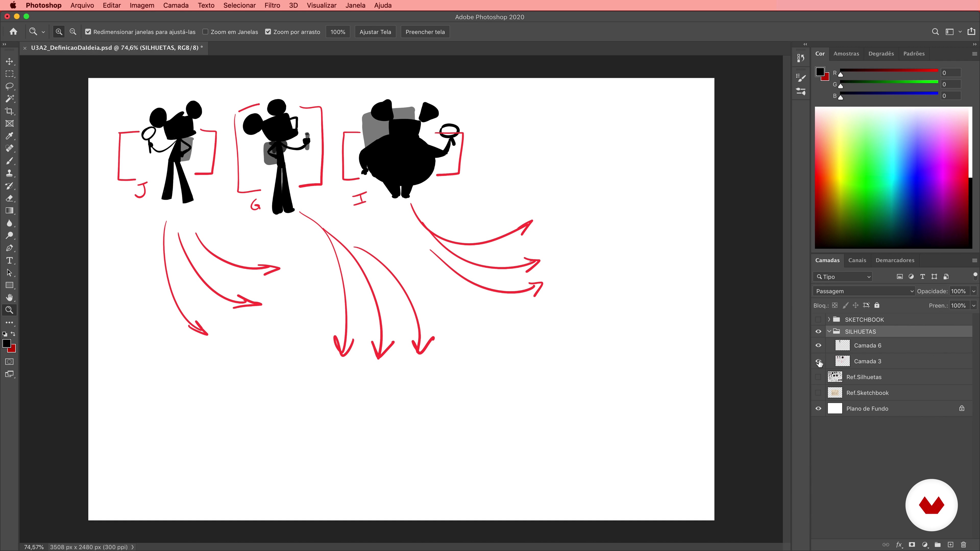The image size is (980, 551).
Task: Select the Camada 3 layer thumbnail
Action: pyautogui.click(x=842, y=361)
